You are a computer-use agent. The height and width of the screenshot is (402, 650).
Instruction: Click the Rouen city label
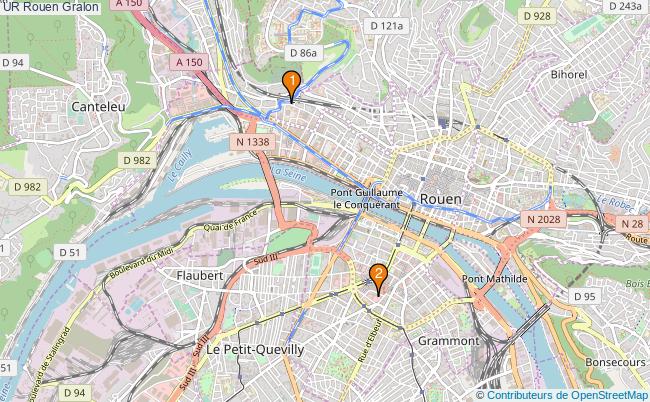(441, 199)
